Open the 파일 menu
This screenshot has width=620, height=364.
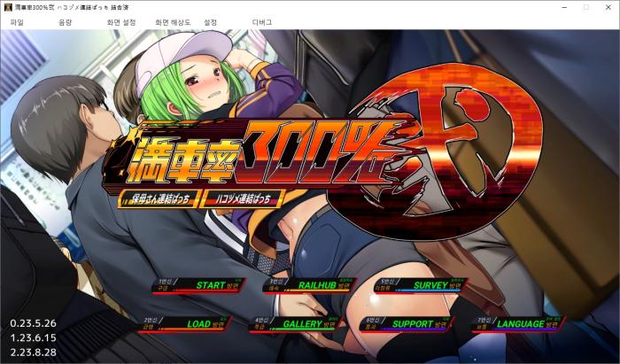(x=17, y=22)
